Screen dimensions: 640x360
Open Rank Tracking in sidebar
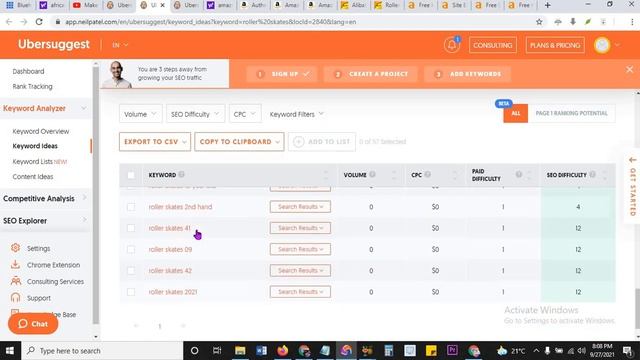click(32, 87)
